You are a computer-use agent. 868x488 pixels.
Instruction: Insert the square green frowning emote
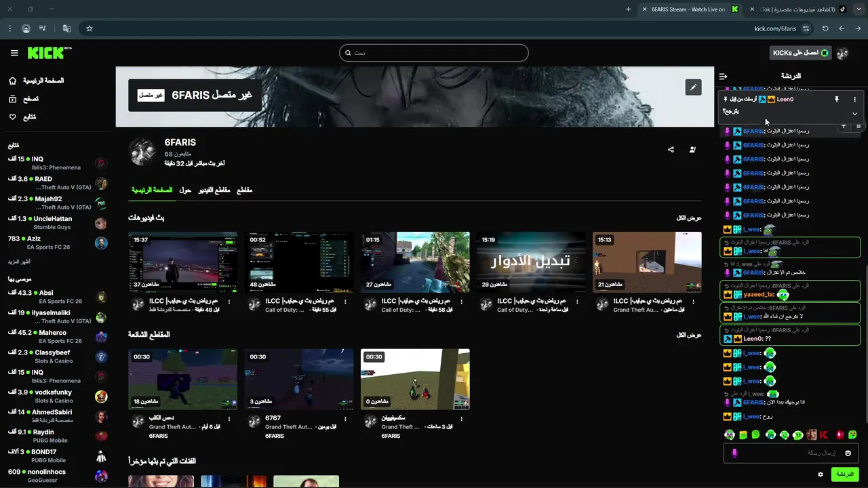[x=743, y=434]
